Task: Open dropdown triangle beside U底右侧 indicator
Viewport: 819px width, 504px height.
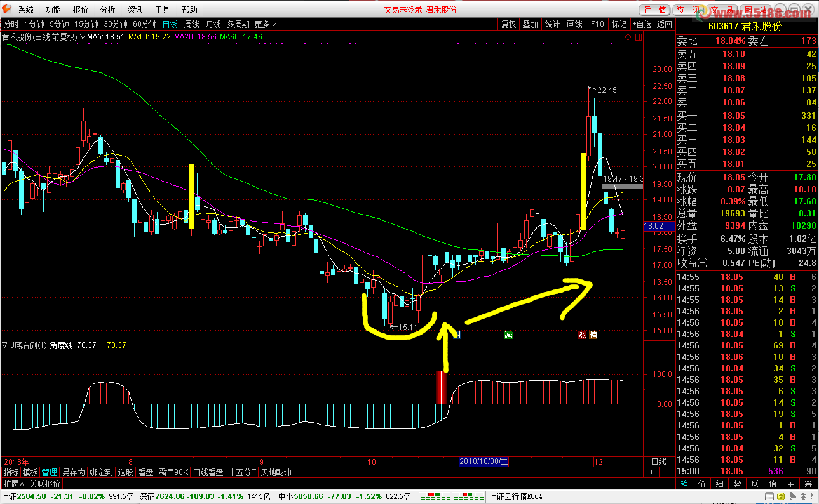Action: click(5, 345)
